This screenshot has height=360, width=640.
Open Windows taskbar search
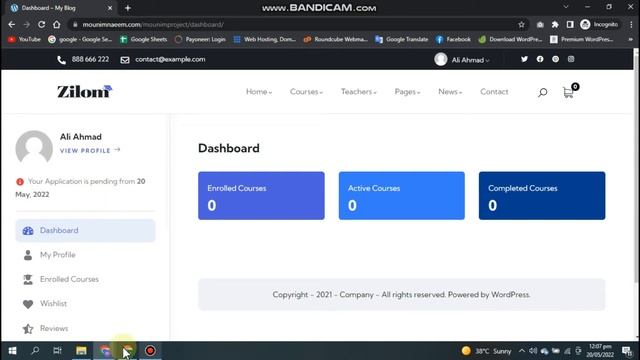tap(36, 351)
